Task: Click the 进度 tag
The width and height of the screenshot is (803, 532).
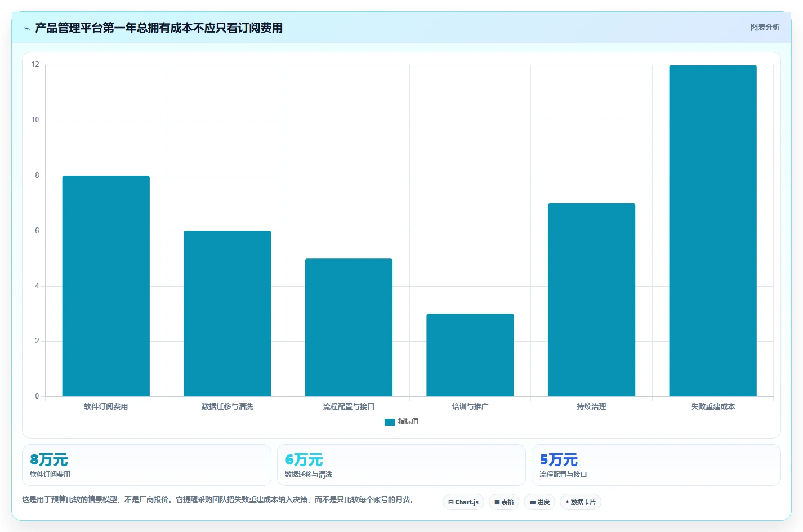Action: coord(539,502)
